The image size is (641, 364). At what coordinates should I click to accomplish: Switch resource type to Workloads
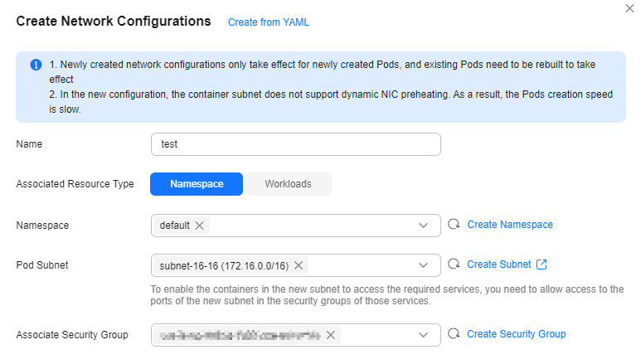tap(289, 184)
